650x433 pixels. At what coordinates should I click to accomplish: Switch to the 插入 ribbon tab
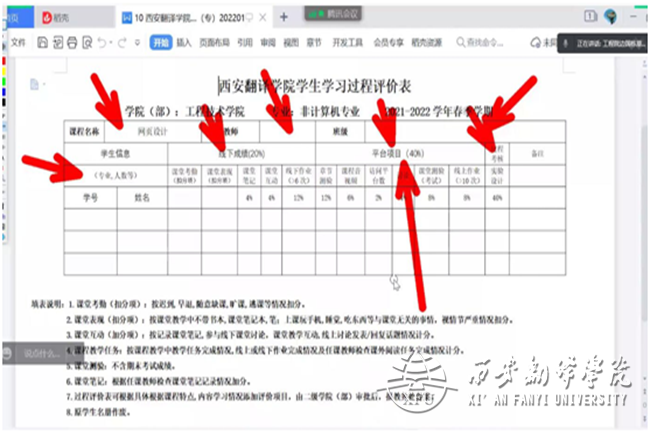[184, 42]
